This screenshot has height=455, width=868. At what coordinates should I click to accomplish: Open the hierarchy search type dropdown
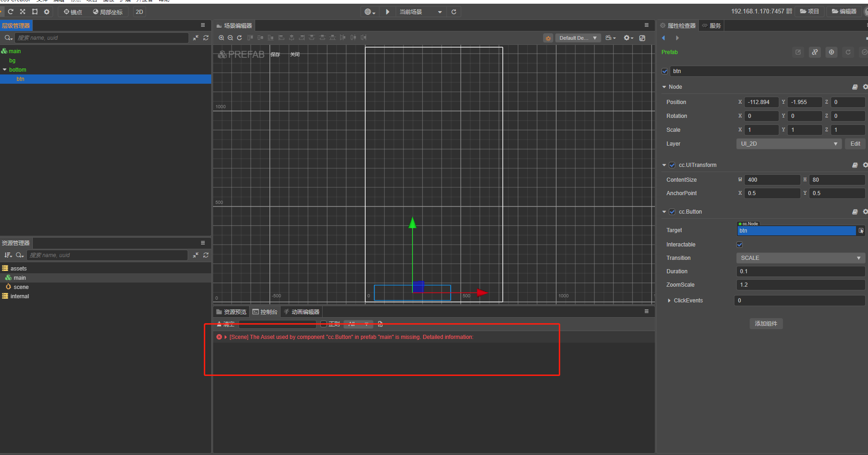8,38
